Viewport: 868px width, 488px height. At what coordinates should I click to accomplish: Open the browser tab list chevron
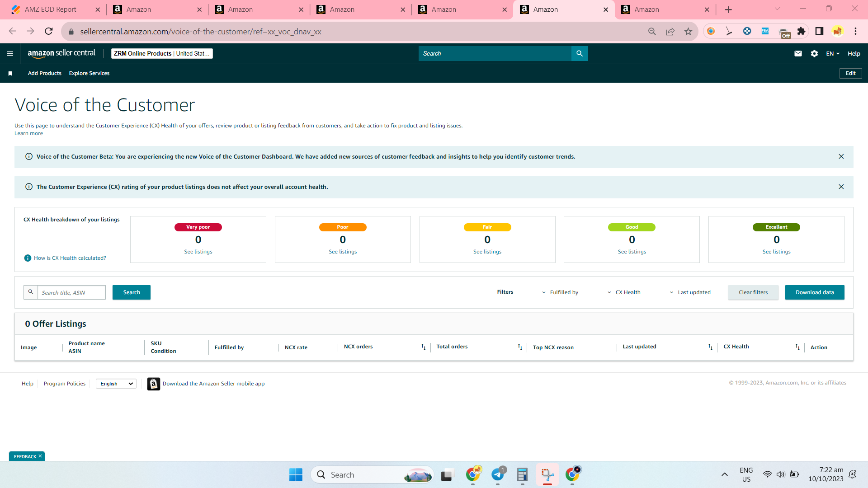click(777, 9)
